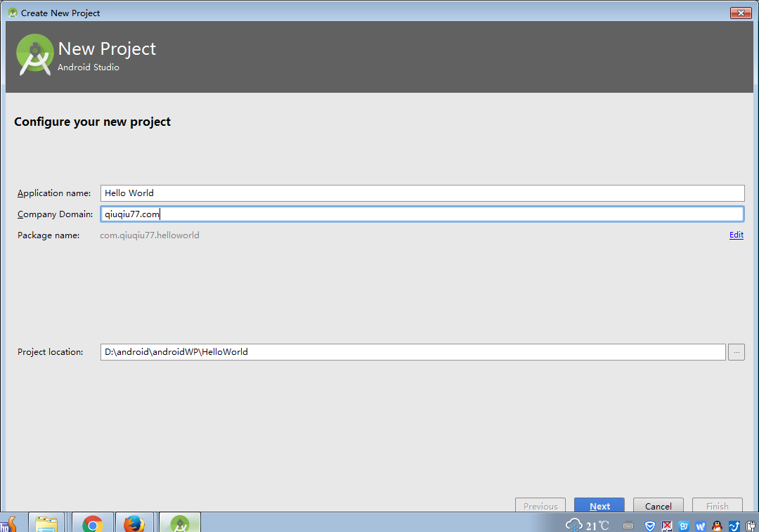Viewport: 759px width, 532px height.
Task: Click the package name text com.qiuqiu77.helloworld
Action: coord(150,235)
